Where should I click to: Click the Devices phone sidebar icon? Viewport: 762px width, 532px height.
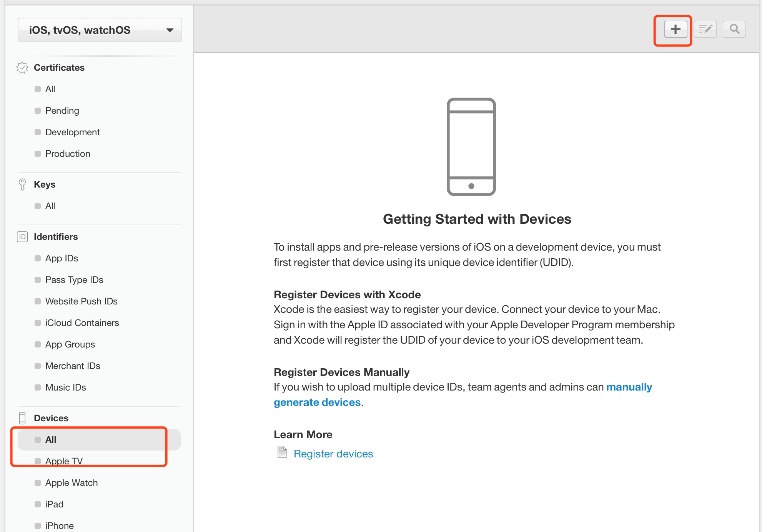coord(22,418)
